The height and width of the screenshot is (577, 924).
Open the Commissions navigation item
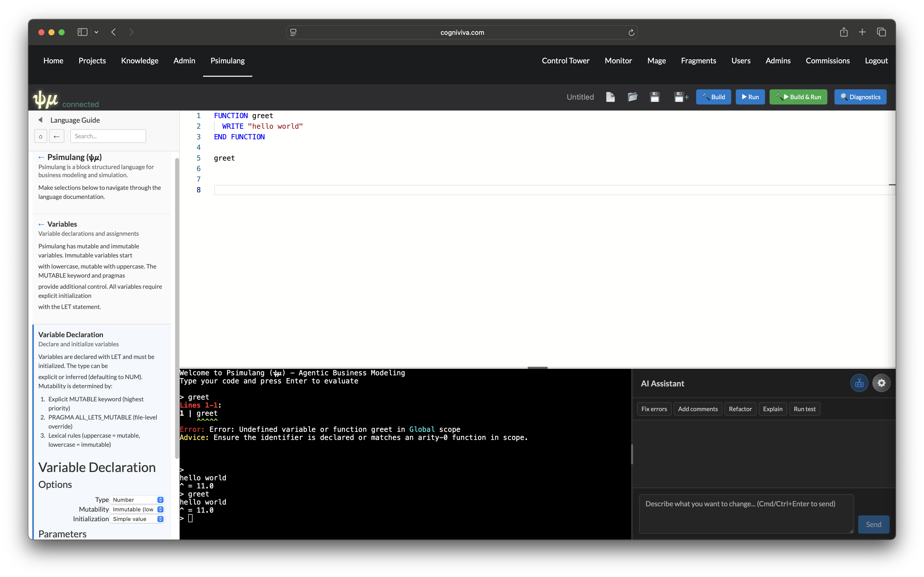[x=827, y=61]
